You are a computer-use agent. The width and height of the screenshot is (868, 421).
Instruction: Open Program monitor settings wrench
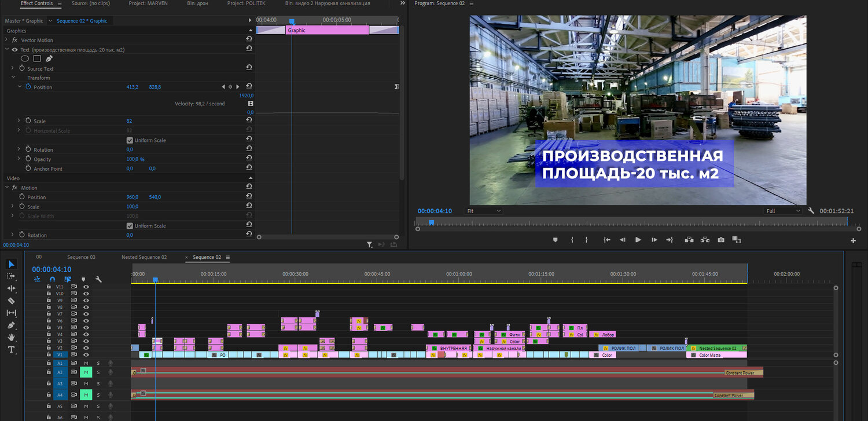811,211
